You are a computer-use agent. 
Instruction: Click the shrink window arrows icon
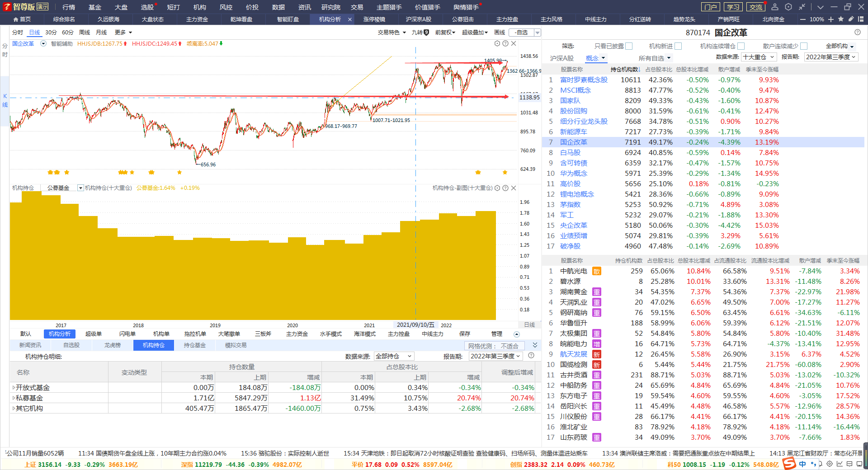coord(802,7)
